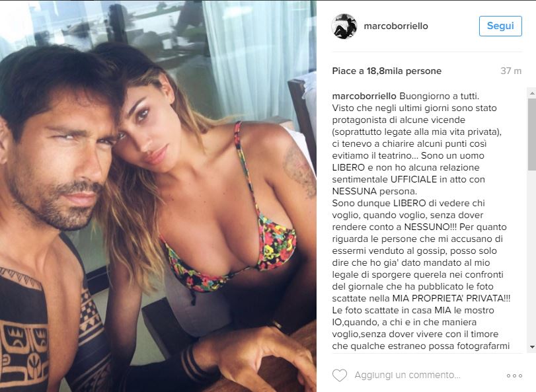Click the heart like icon
The image size is (536, 392).
pyautogui.click(x=340, y=375)
